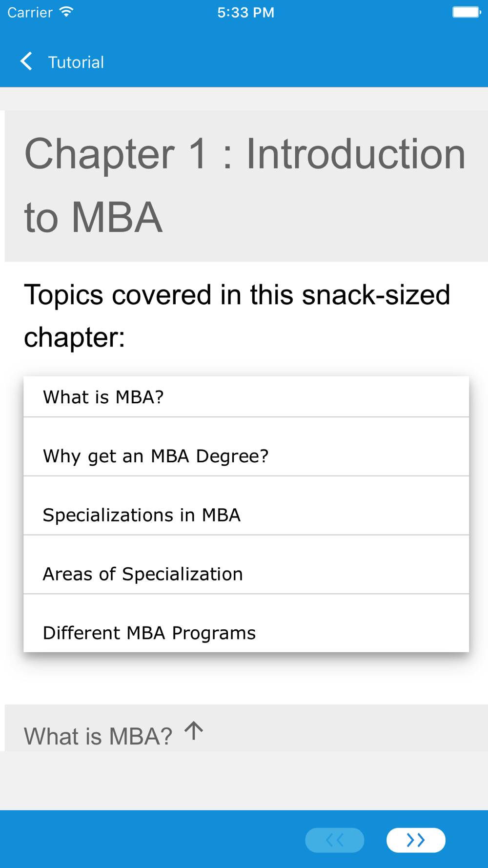
Task: Tap Topics covered in this snack-sized chapter text
Action: pos(237,316)
